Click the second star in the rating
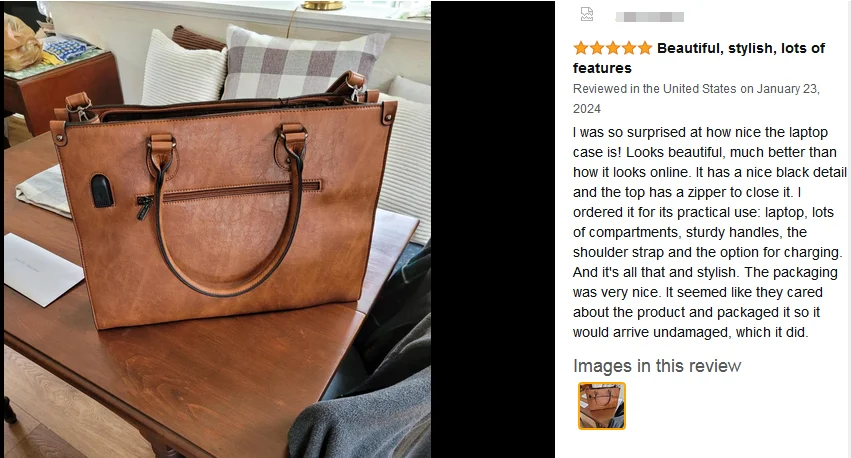 (x=597, y=48)
